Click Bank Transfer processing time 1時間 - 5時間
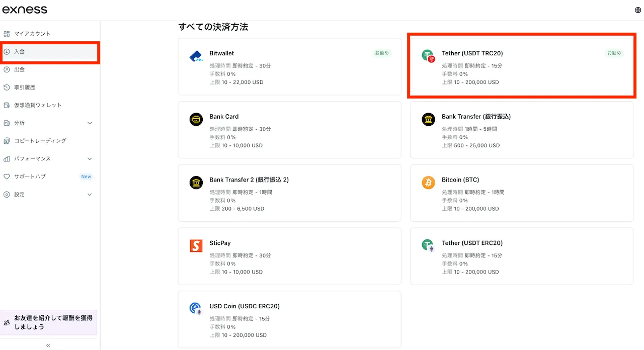The height and width of the screenshot is (350, 644). (469, 129)
